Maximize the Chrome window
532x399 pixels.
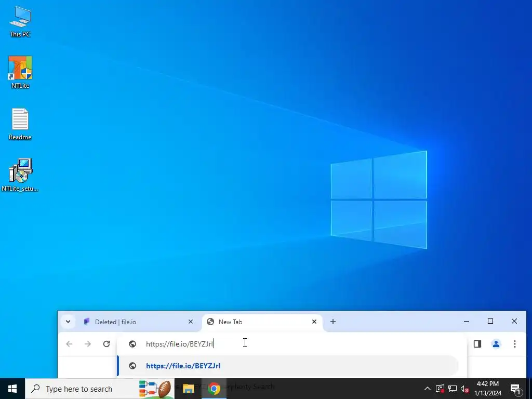490,321
